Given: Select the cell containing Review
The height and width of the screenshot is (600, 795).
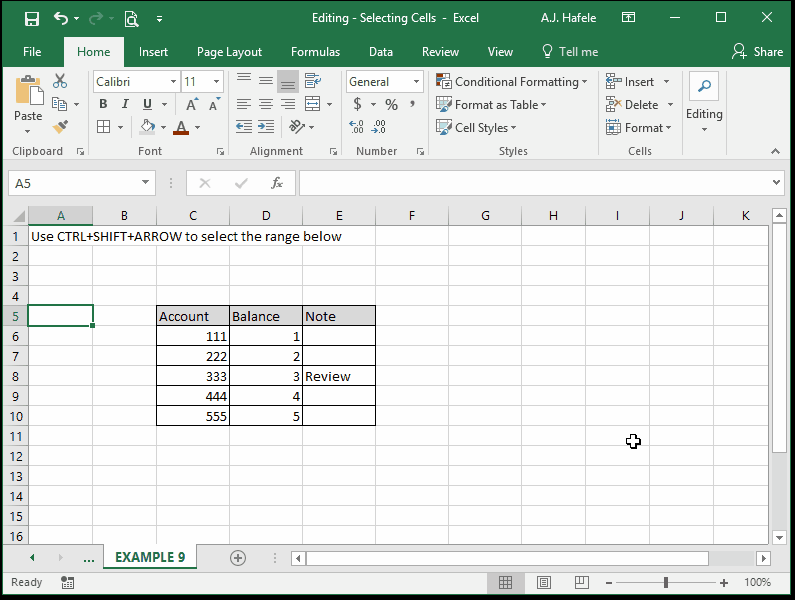Looking at the screenshot, I should point(339,376).
